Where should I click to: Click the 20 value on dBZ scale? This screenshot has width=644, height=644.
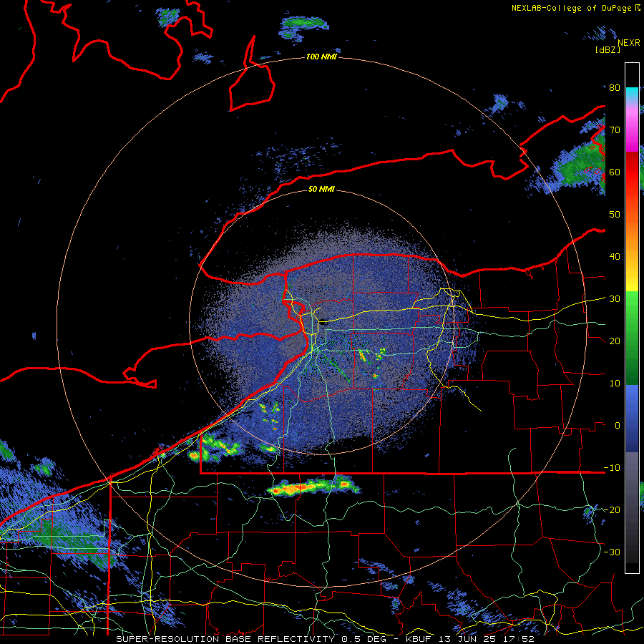pyautogui.click(x=615, y=341)
